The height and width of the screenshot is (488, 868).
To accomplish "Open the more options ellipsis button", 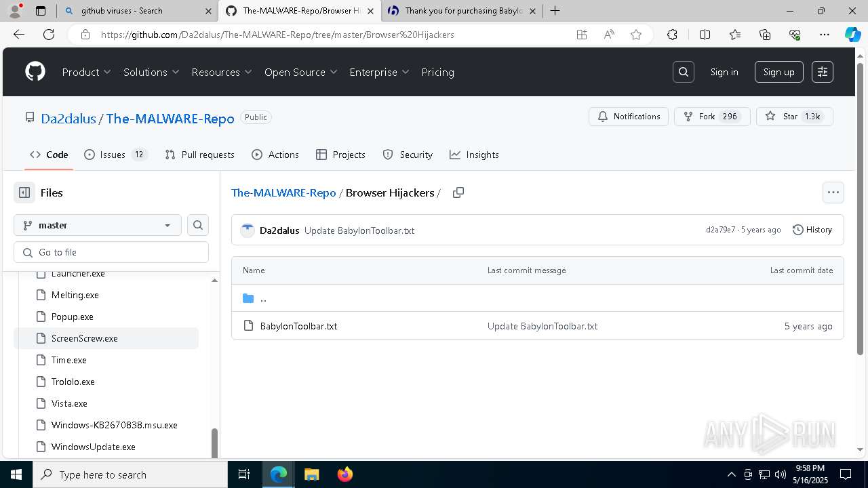I will (833, 192).
